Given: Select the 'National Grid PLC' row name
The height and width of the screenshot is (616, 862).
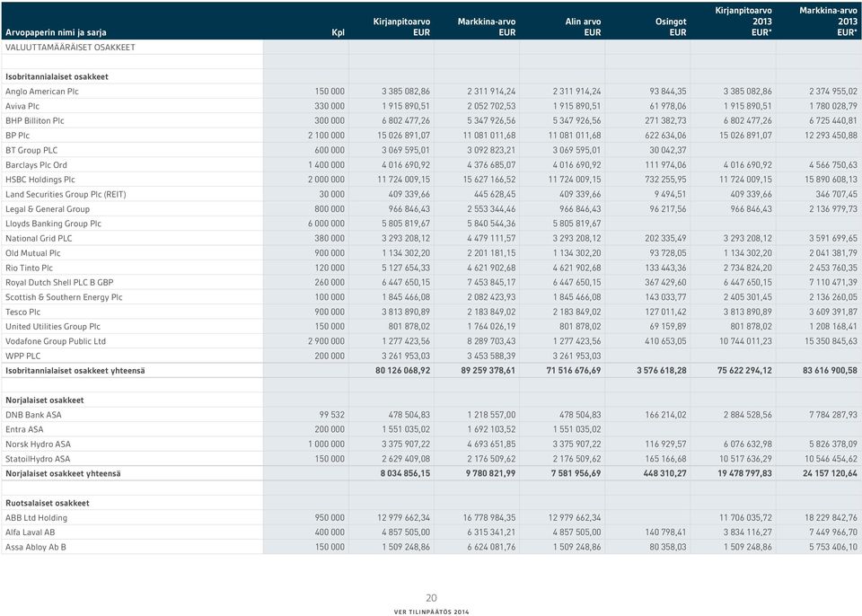Looking at the screenshot, I should tap(39, 239).
